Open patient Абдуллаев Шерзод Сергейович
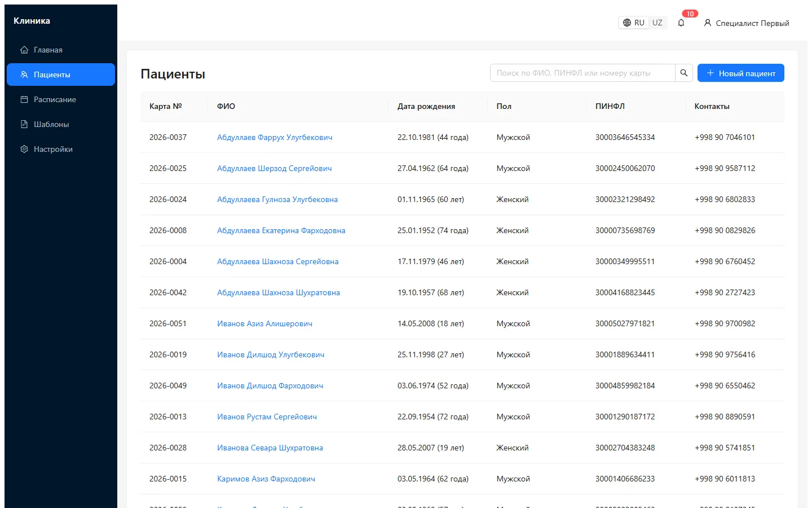 tap(274, 168)
